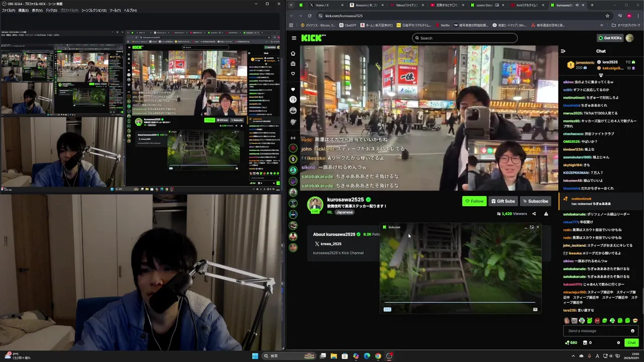Click Subscribe button
The image size is (644, 362).
coord(535,201)
